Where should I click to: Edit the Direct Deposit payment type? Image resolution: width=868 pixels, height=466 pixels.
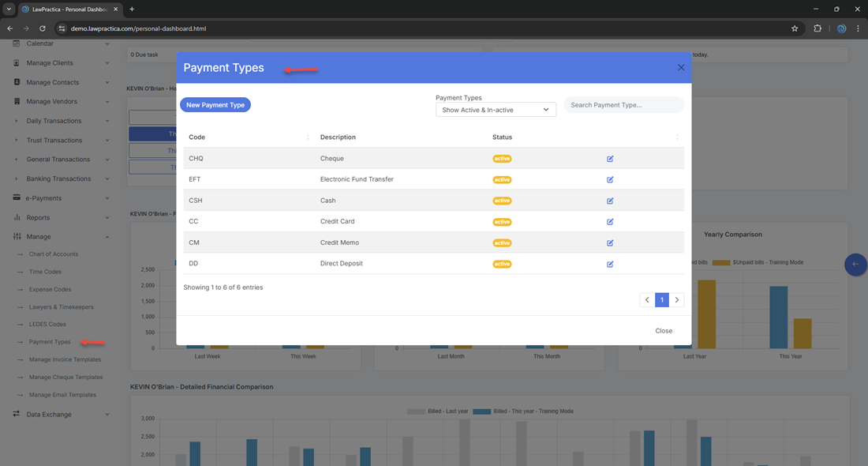pyautogui.click(x=610, y=264)
